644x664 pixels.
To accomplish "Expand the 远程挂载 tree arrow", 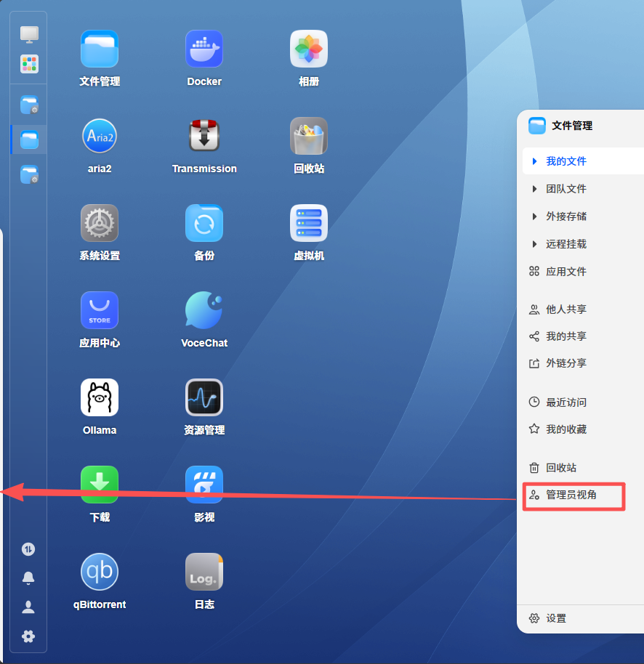I will tap(534, 244).
